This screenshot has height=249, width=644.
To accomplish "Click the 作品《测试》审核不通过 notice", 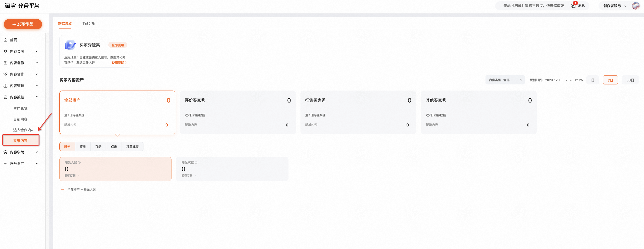I will click(534, 6).
